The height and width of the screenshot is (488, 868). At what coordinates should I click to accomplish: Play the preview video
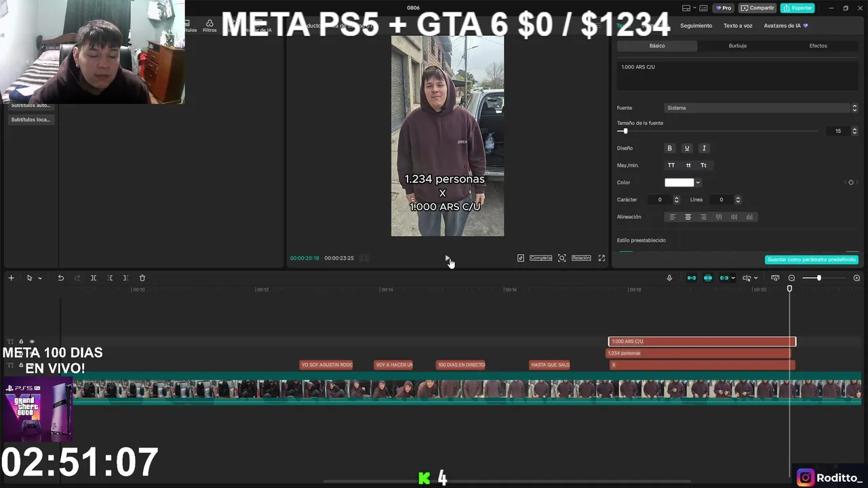click(x=448, y=258)
